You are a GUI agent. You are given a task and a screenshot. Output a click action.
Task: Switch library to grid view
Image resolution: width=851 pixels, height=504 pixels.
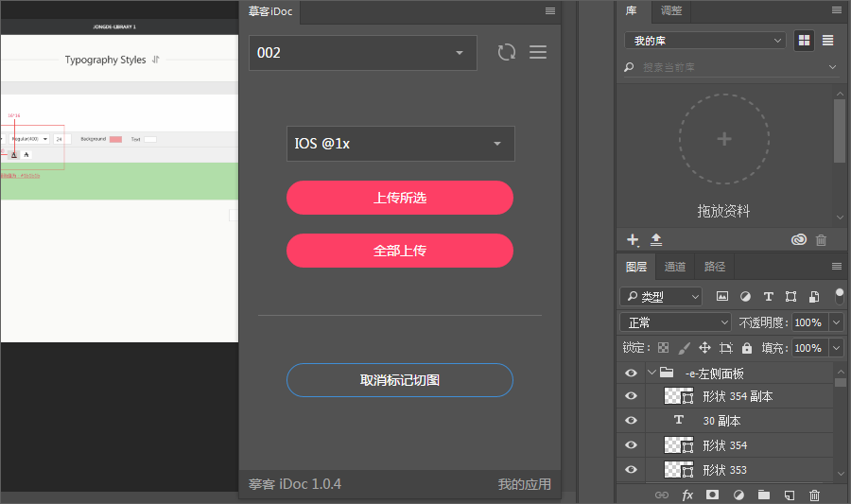[x=805, y=40]
